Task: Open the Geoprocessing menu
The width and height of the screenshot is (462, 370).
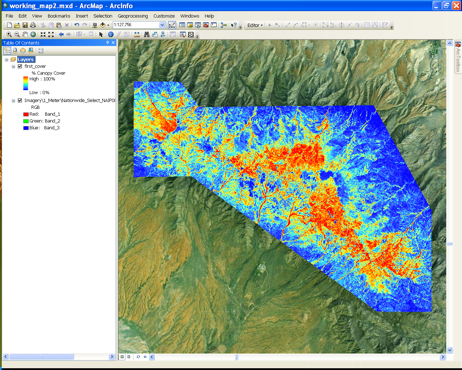Action: click(x=133, y=16)
